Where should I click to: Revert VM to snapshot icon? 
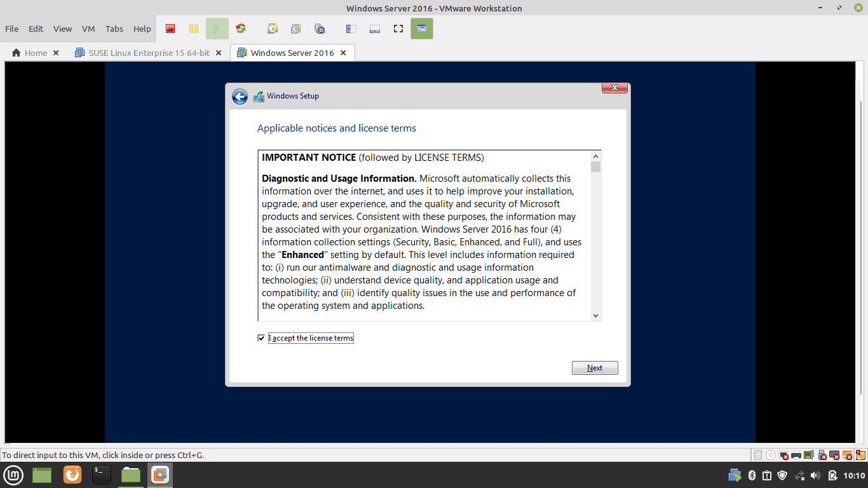click(296, 29)
